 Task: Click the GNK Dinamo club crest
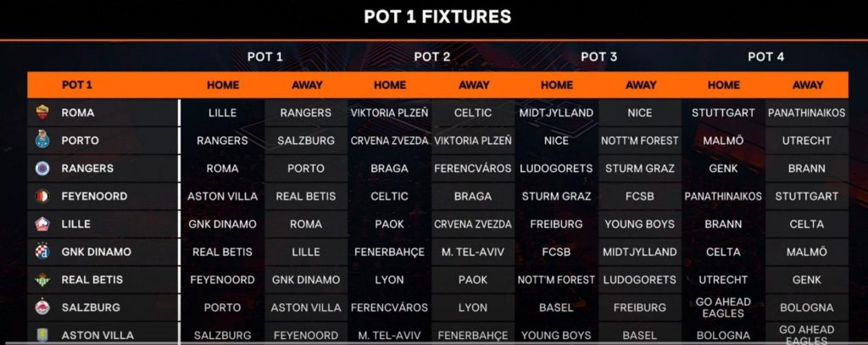pos(43,252)
